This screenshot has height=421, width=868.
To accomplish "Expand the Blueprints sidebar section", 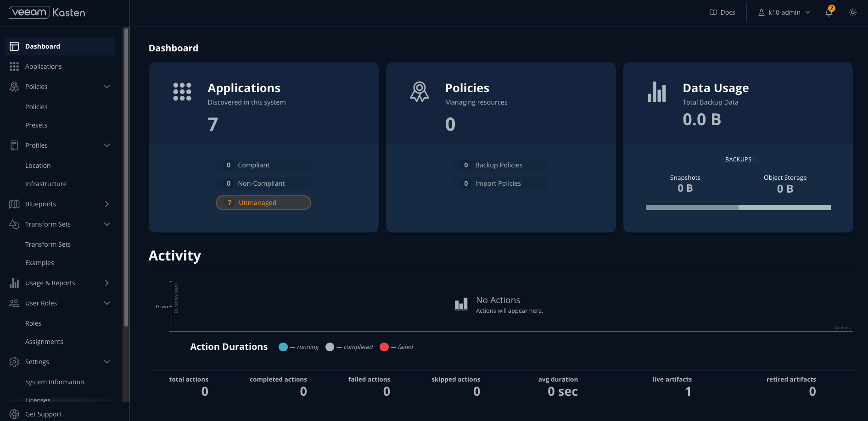I will pyautogui.click(x=107, y=204).
